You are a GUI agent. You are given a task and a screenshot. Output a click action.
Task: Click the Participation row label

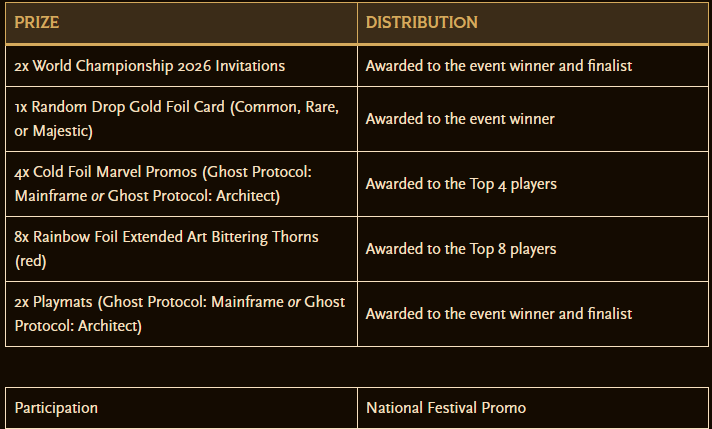pyautogui.click(x=56, y=408)
